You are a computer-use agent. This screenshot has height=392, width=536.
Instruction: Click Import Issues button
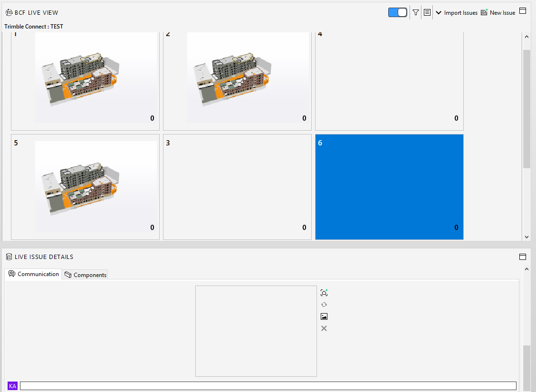(x=461, y=13)
